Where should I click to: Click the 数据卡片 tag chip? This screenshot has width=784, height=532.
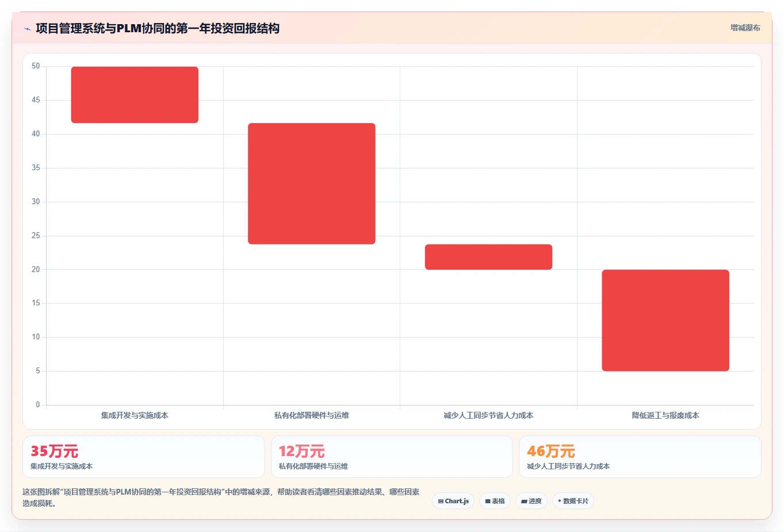click(x=573, y=501)
